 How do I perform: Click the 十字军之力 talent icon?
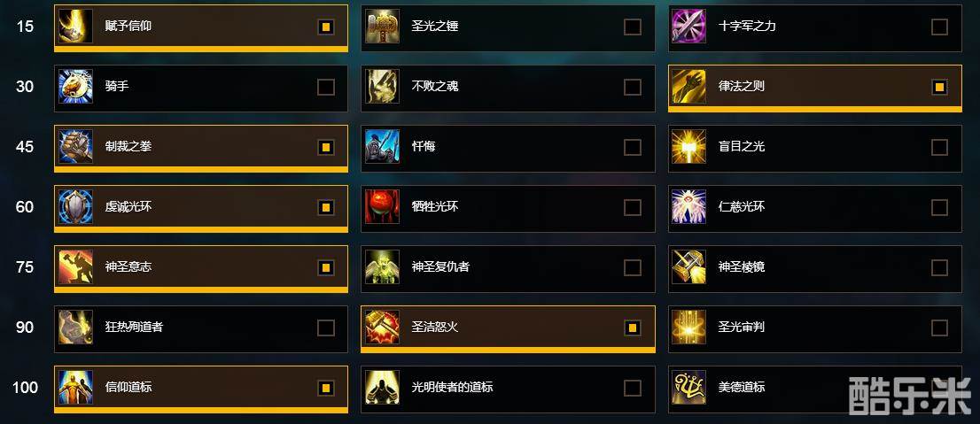click(x=688, y=27)
